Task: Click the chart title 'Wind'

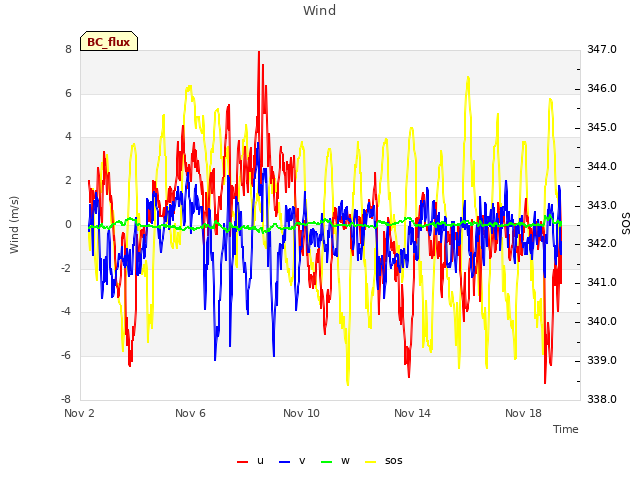Action: 320,10
